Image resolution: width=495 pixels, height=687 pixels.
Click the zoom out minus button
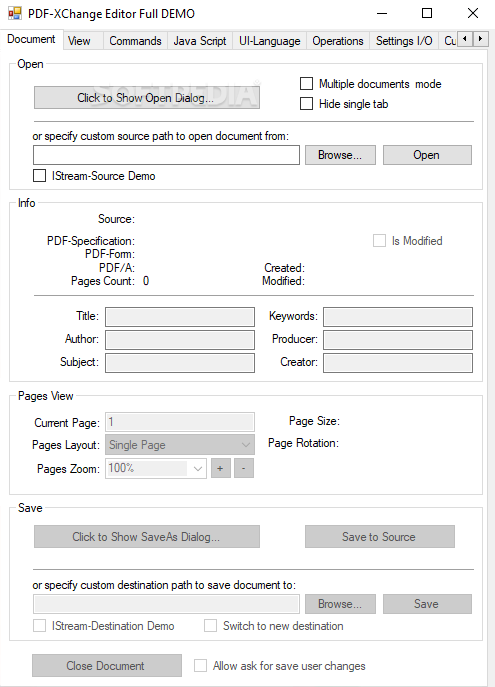[x=244, y=469]
